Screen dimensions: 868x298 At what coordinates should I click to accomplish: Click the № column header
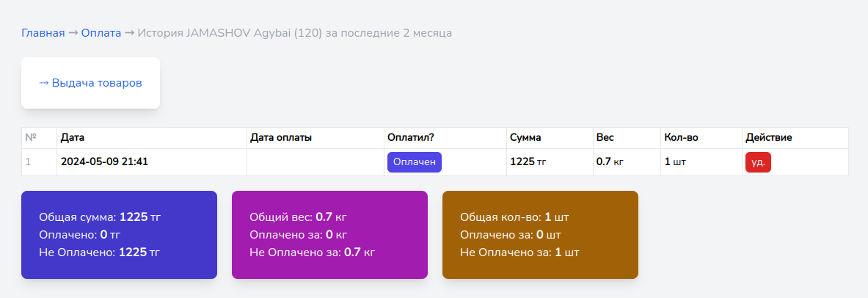coord(31,138)
